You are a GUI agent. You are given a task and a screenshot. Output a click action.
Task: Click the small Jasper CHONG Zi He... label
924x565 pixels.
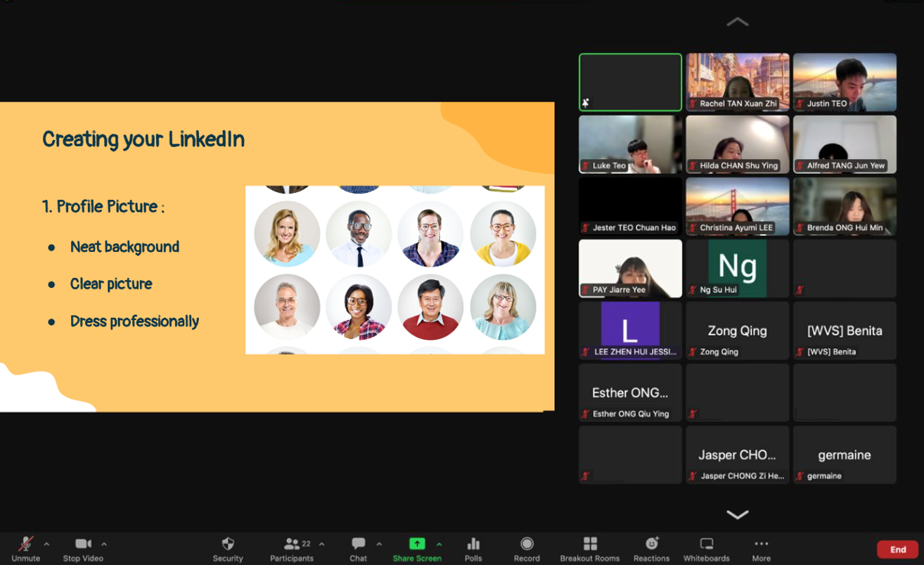pyautogui.click(x=742, y=476)
